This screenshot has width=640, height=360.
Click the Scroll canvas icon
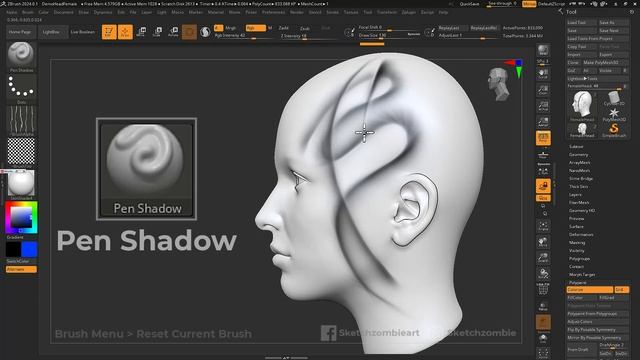coord(543,73)
